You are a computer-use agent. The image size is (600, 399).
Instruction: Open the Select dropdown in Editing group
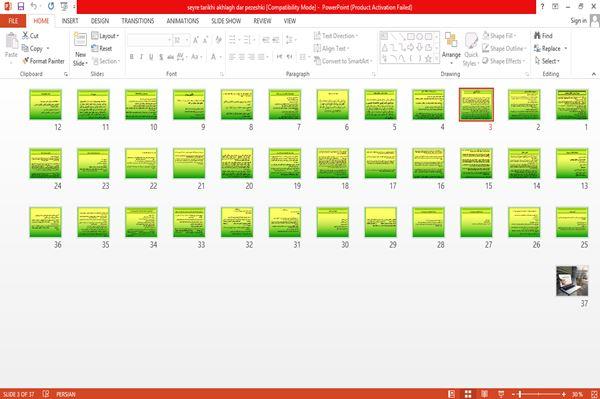coord(548,61)
